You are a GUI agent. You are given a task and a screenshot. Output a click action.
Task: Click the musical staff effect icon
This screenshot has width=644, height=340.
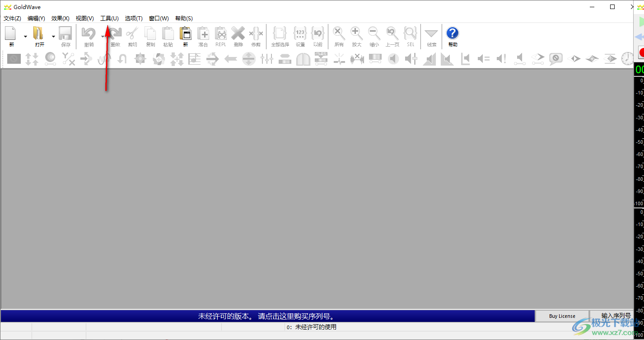195,59
